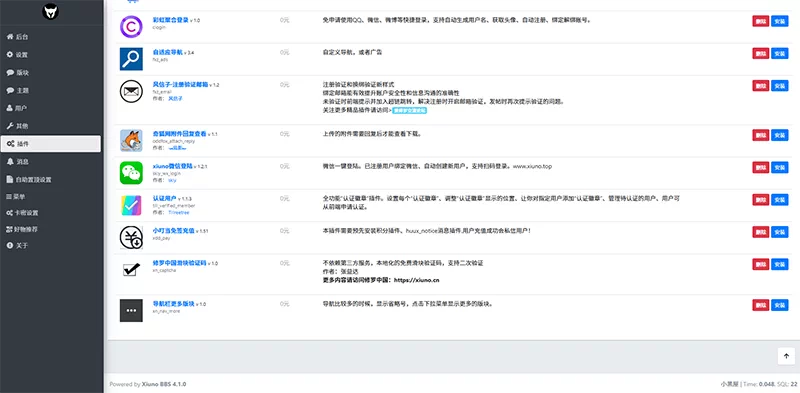Click the 小叮当免签充值 yen coin icon
This screenshot has width=800, height=393.
(x=131, y=238)
